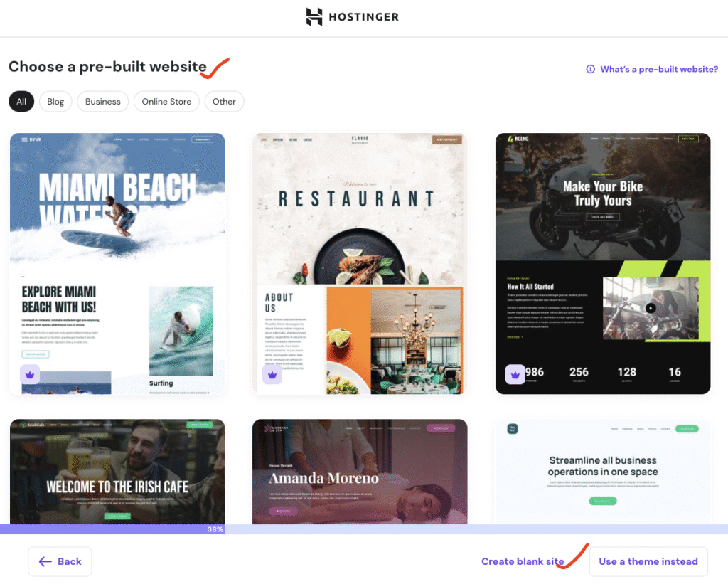Filter templates by Blog category
728x584 pixels.
[x=55, y=102]
